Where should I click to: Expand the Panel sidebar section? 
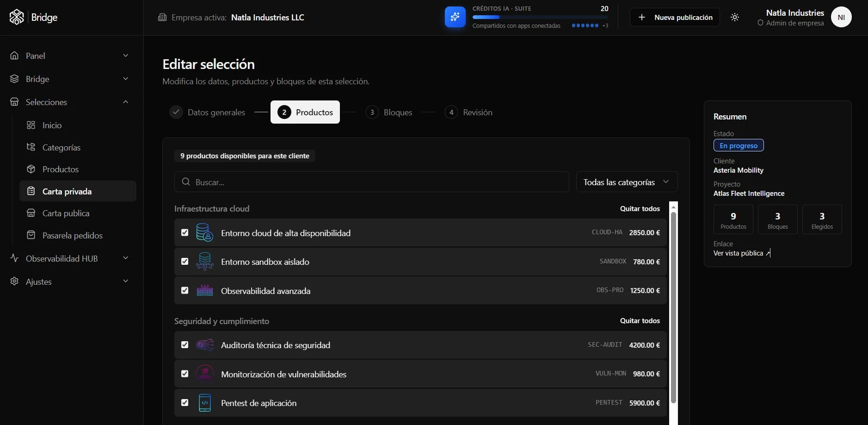[69, 56]
